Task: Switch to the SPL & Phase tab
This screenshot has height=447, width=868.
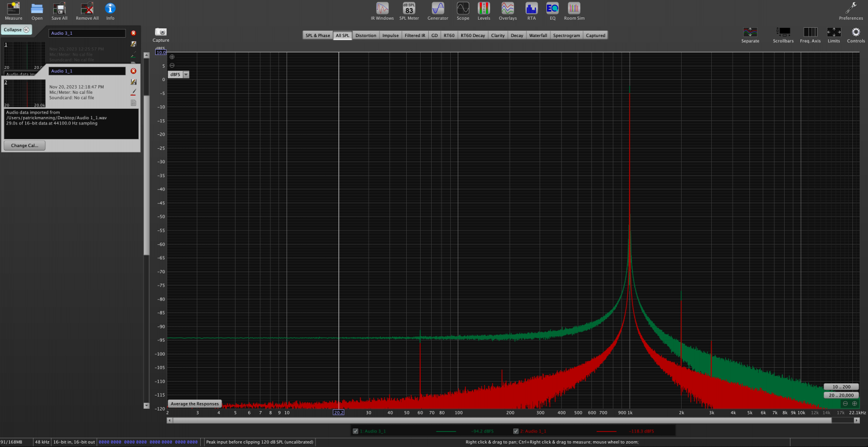Action: (318, 35)
